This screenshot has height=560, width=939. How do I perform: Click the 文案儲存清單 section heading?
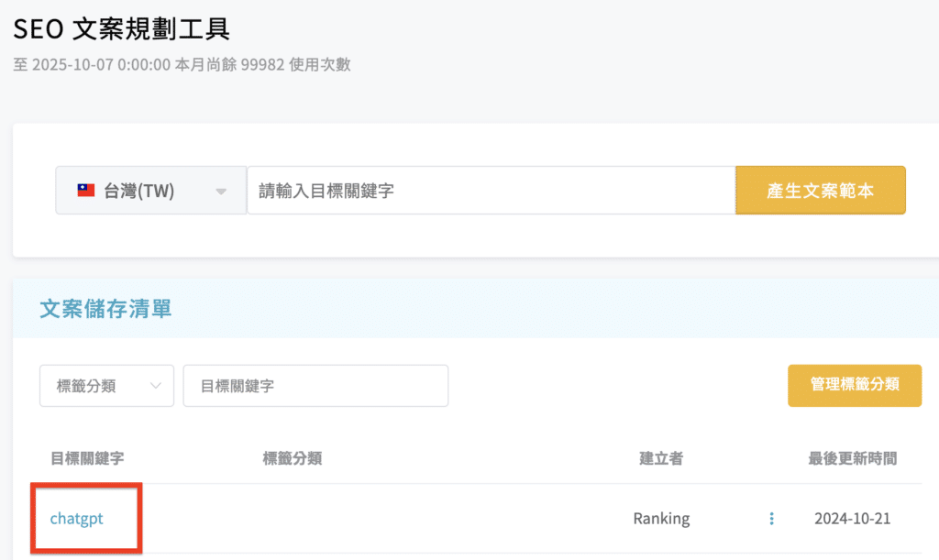(105, 309)
